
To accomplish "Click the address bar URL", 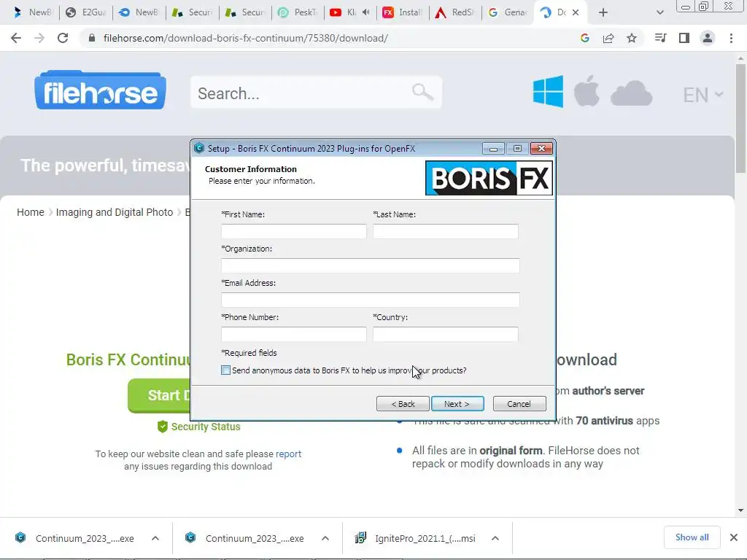I will pyautogui.click(x=246, y=38).
